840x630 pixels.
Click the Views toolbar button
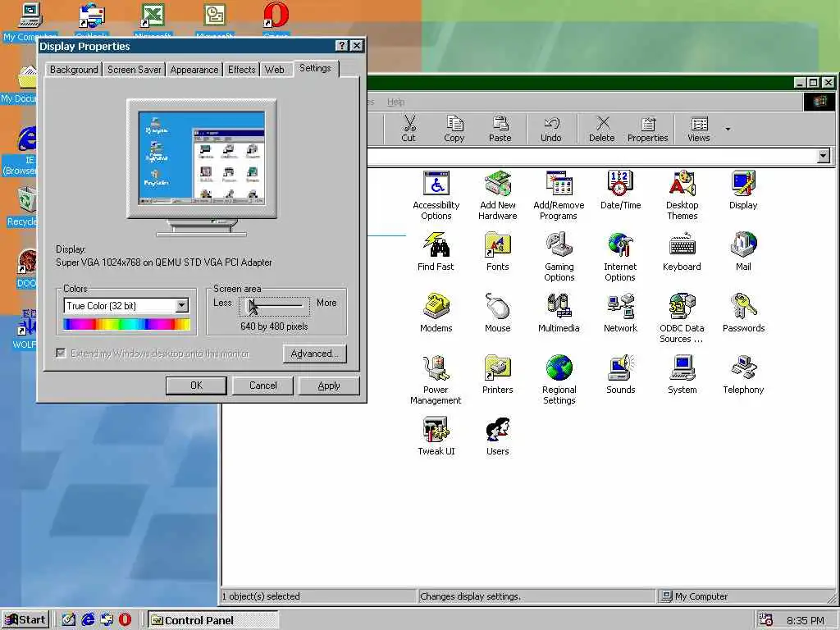[x=699, y=129]
